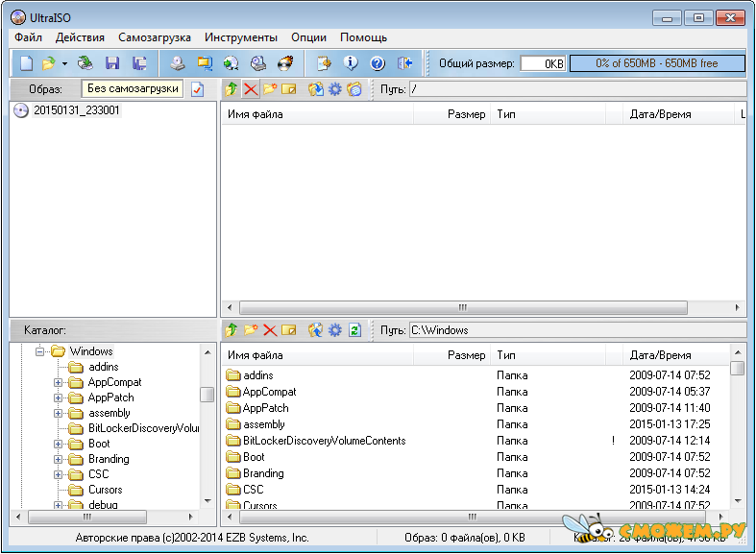Select image root 20150131_233001 in tree
The height and width of the screenshot is (554, 756).
click(76, 110)
